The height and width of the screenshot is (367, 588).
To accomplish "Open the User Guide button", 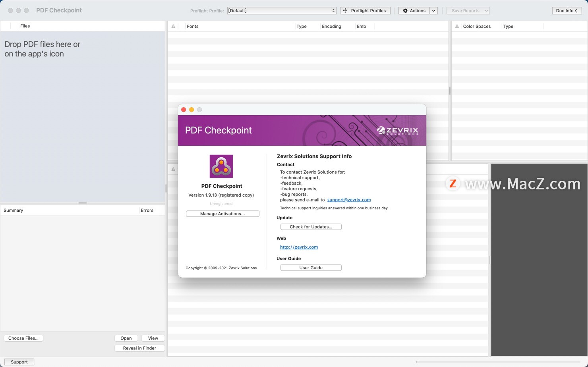I will click(311, 268).
